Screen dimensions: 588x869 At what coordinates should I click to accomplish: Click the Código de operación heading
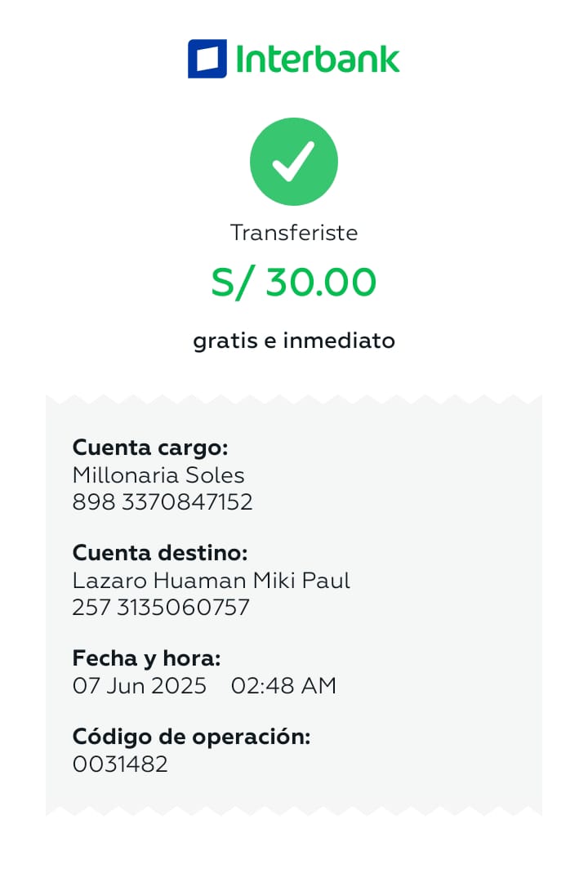(x=192, y=737)
